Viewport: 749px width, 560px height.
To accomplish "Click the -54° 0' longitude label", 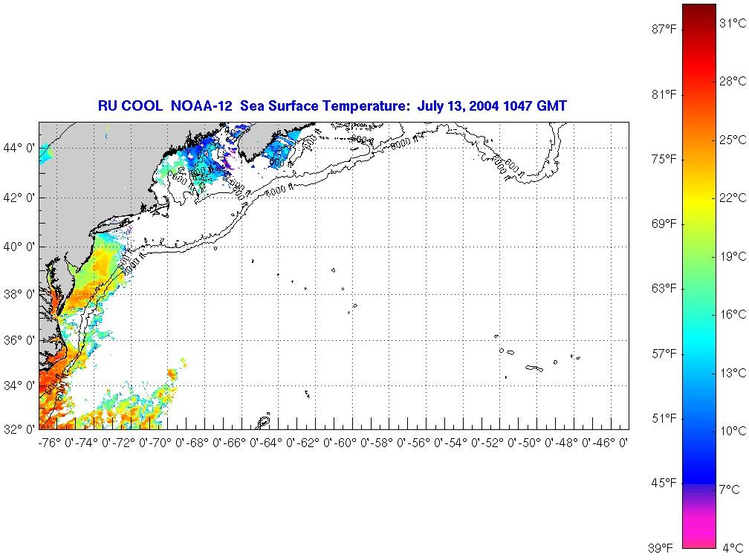I will [462, 443].
